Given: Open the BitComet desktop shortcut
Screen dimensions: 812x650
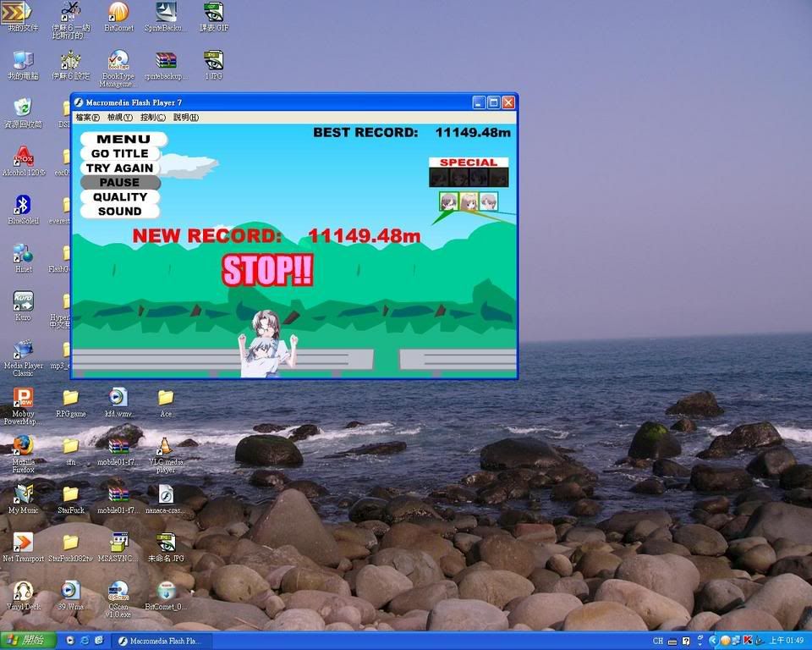Looking at the screenshot, I should (x=118, y=17).
